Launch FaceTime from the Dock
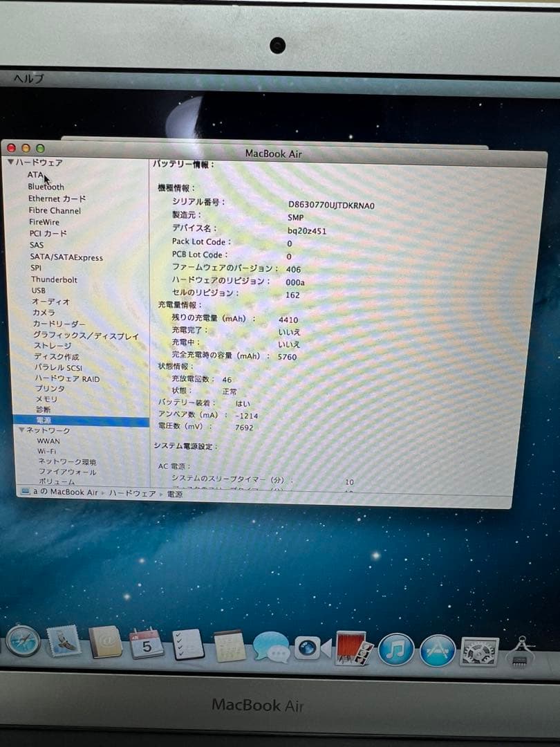The width and height of the screenshot is (560, 747). [312, 648]
